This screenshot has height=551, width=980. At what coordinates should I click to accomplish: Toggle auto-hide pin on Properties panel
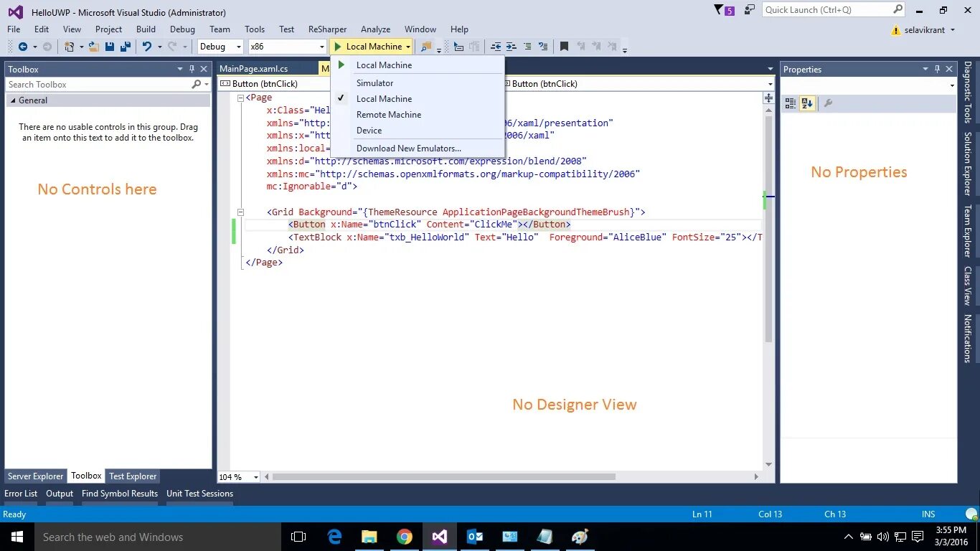[x=937, y=69]
